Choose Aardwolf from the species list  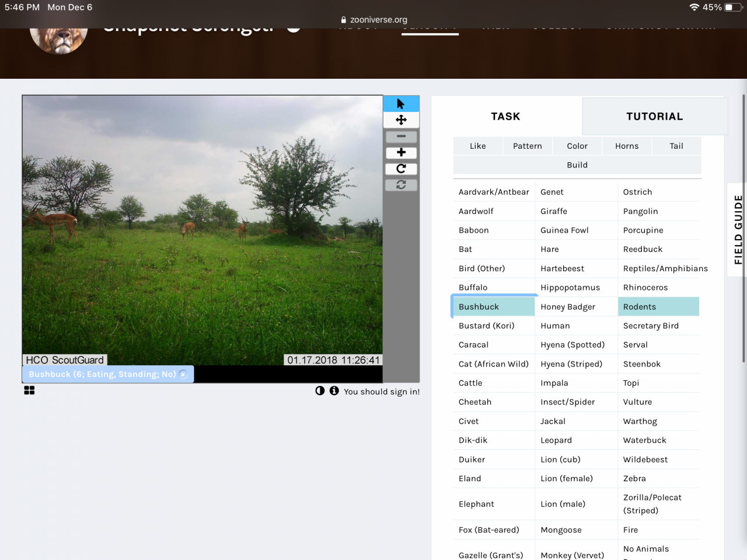coord(494,211)
